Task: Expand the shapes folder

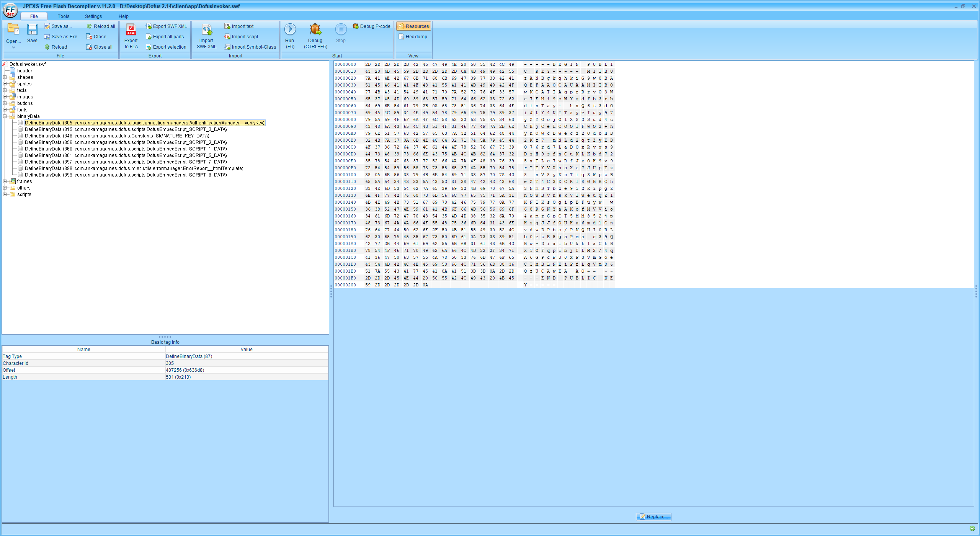Action: click(x=5, y=77)
